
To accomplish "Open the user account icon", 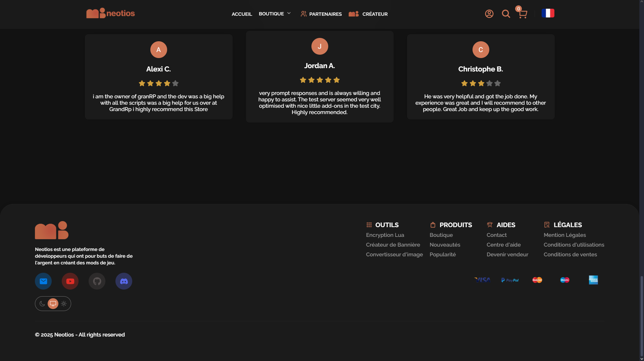I will point(489,14).
